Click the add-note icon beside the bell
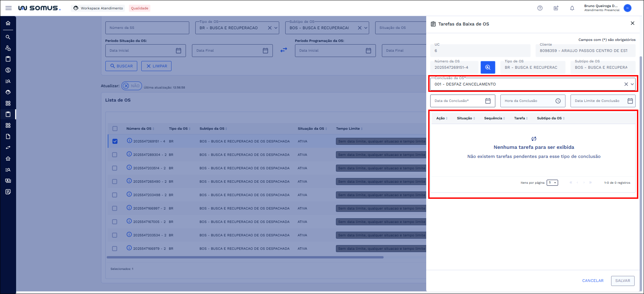The image size is (644, 294). [556, 8]
